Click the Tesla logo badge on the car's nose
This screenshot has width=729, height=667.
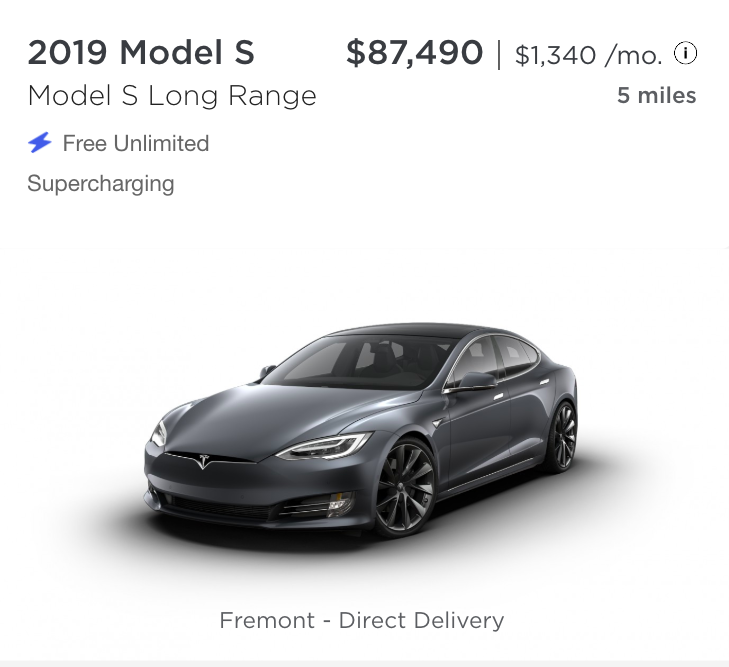[x=205, y=461]
